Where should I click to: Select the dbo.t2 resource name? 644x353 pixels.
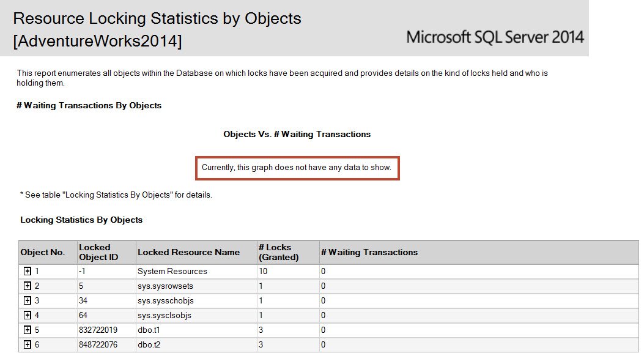tap(149, 344)
